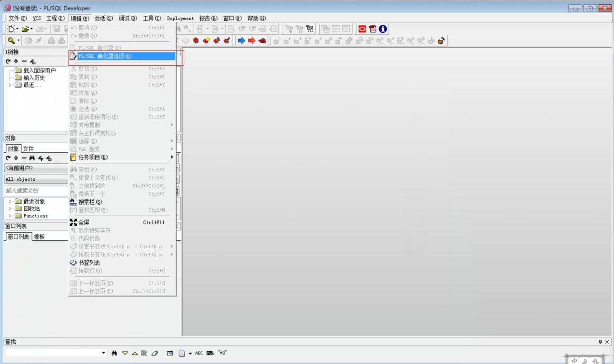This screenshot has width=614, height=364.
Task: Click the red right arrow toolbar icon
Action: click(x=252, y=41)
